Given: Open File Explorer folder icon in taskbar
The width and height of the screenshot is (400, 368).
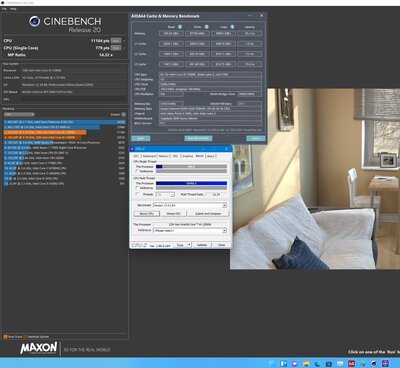Looking at the screenshot, I should click(x=306, y=363).
